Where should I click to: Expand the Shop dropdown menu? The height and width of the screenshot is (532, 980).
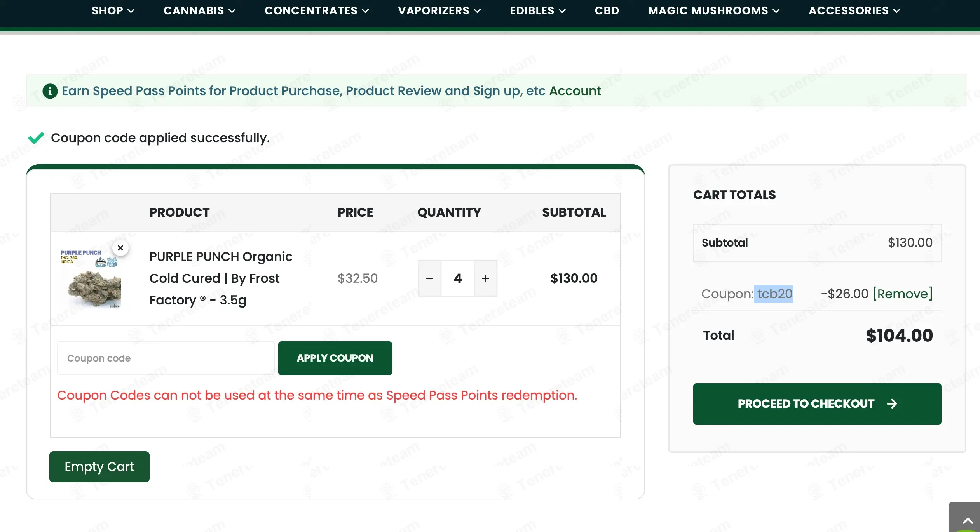click(x=113, y=10)
